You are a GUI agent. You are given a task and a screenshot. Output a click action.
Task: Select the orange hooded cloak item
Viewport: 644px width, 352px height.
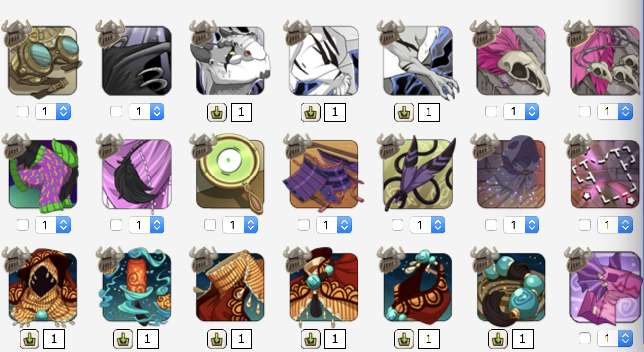[43, 288]
